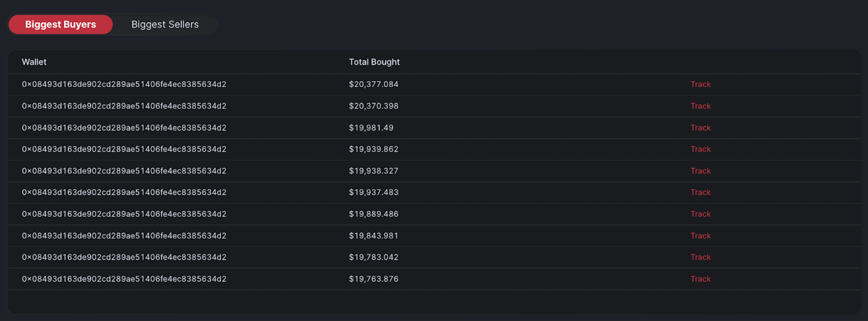Screen dimensions: 868x321
Task: Click the Wallet column header
Action: [x=34, y=62]
